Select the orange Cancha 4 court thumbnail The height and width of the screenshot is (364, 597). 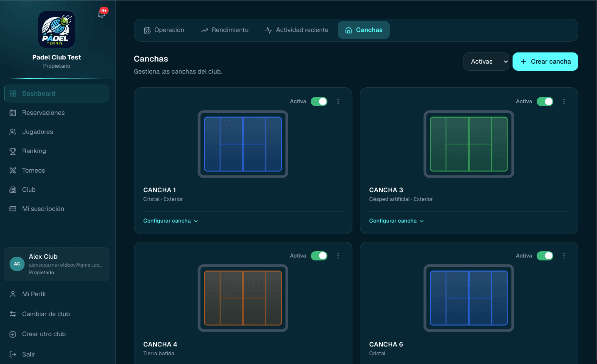[x=243, y=298]
